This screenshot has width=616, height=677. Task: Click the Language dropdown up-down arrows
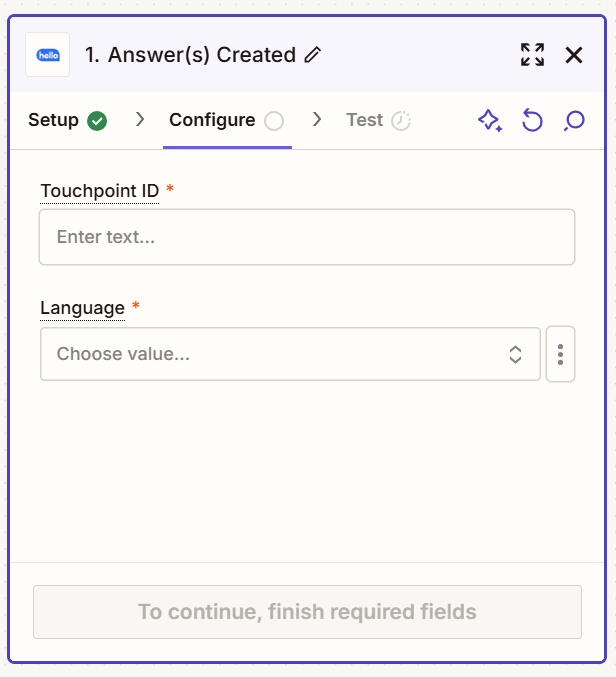(515, 354)
